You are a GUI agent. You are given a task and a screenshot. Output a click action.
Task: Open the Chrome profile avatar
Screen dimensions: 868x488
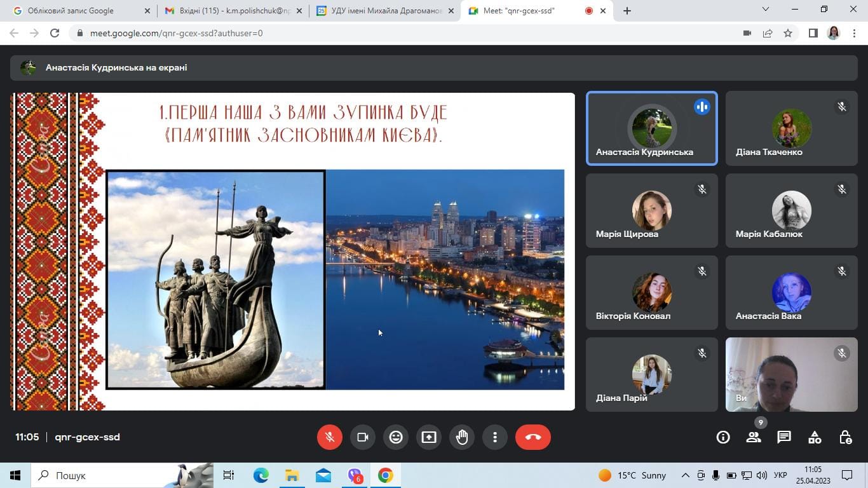(834, 33)
